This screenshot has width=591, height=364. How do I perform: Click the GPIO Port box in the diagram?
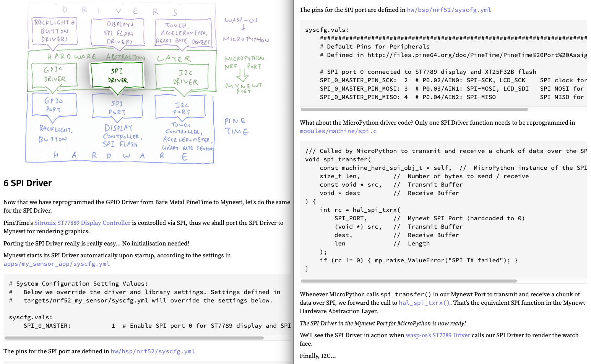54,105
